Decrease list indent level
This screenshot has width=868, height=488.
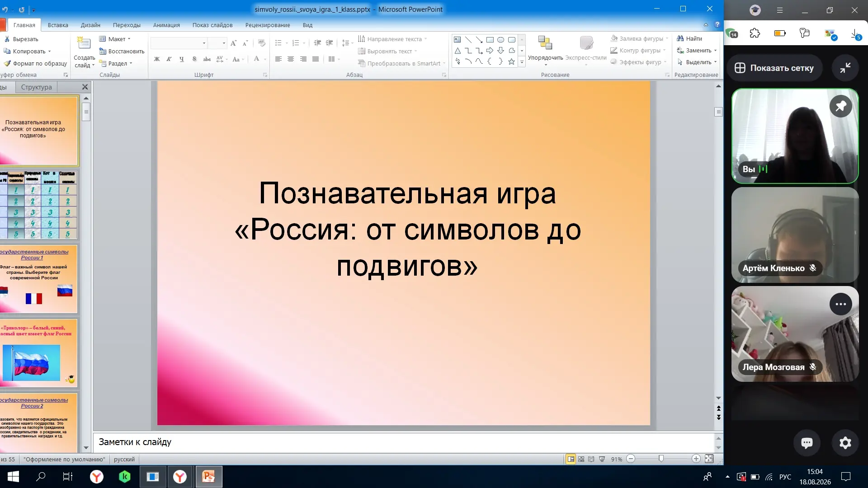pyautogui.click(x=317, y=43)
